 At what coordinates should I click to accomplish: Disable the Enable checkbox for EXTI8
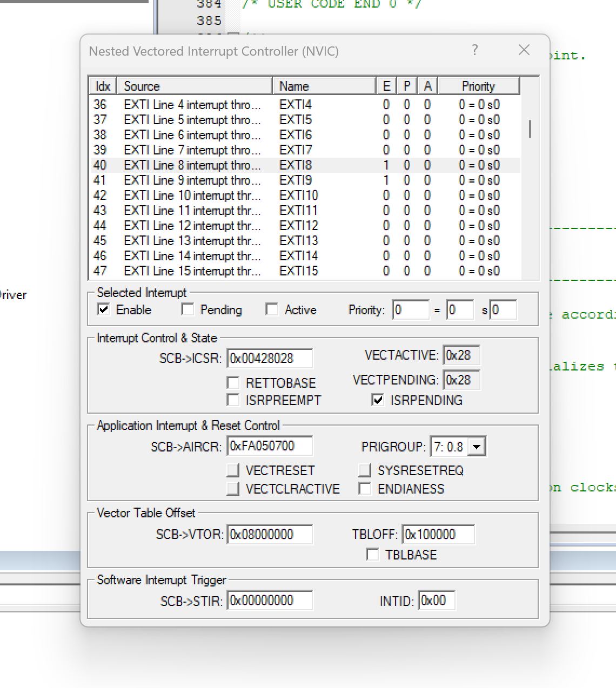click(x=103, y=309)
